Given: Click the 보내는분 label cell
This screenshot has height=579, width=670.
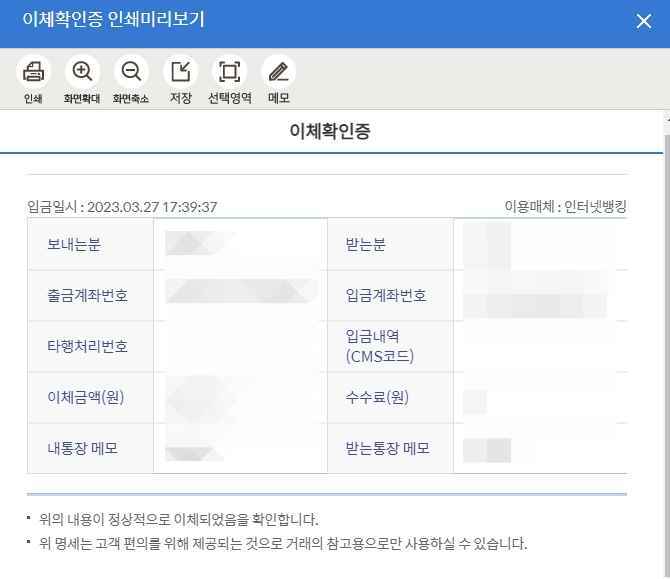Looking at the screenshot, I should click(91, 244).
